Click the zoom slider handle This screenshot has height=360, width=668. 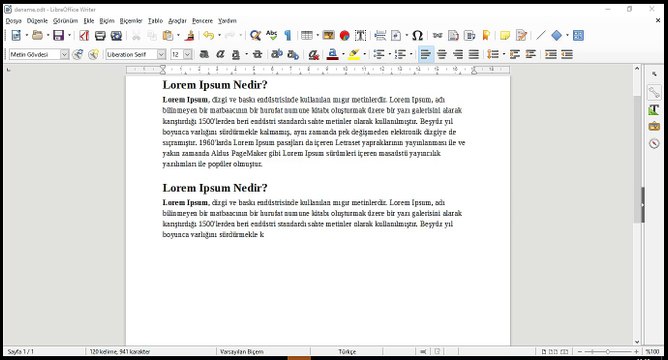click(x=608, y=351)
